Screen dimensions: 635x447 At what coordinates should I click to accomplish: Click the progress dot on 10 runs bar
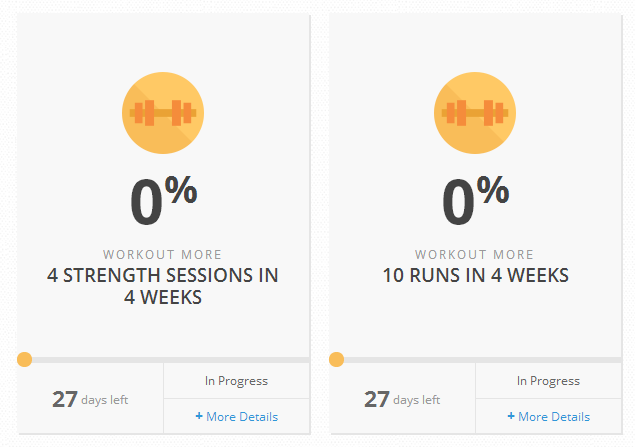point(337,360)
